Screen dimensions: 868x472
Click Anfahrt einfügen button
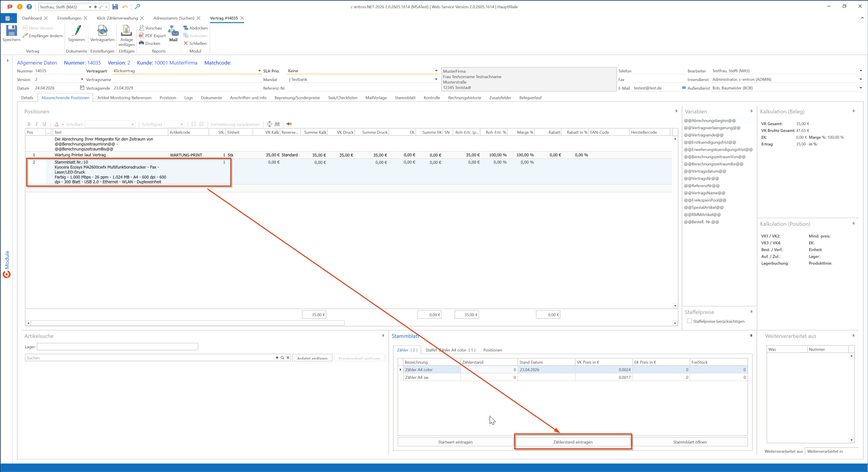[312, 358]
